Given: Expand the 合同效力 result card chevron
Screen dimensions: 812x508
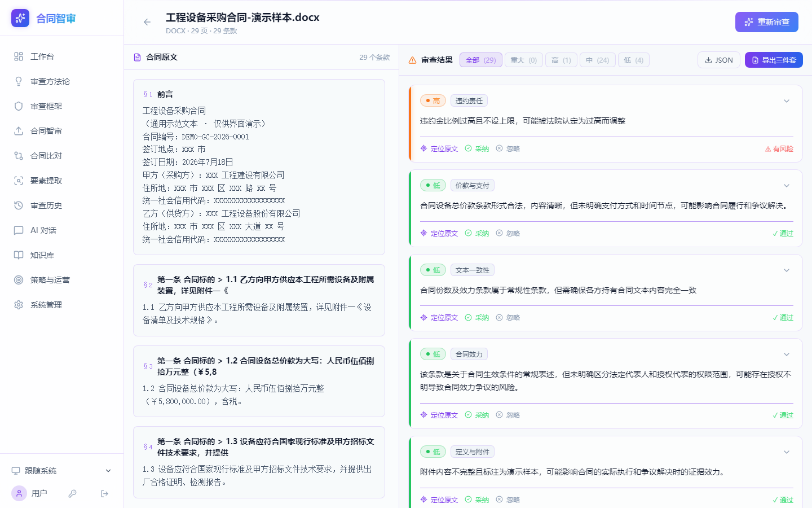Looking at the screenshot, I should point(787,354).
